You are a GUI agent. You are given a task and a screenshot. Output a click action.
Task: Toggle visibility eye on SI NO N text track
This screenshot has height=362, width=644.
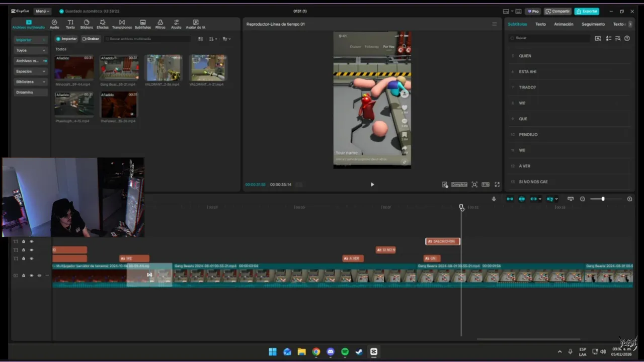click(31, 250)
